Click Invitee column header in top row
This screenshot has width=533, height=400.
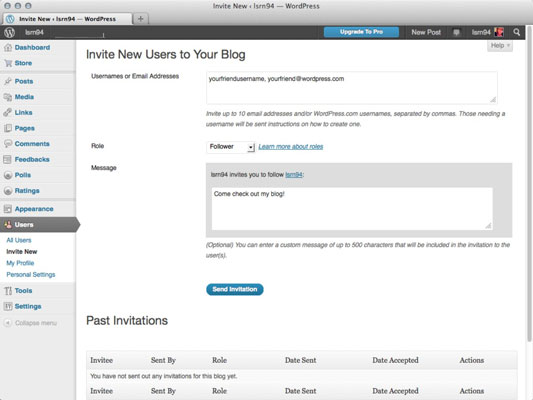coord(101,360)
